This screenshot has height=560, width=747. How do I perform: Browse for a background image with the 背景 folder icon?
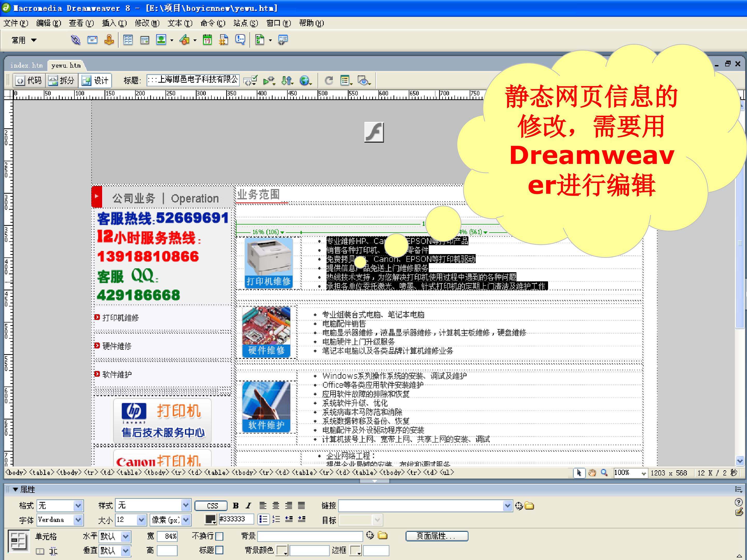[382, 535]
